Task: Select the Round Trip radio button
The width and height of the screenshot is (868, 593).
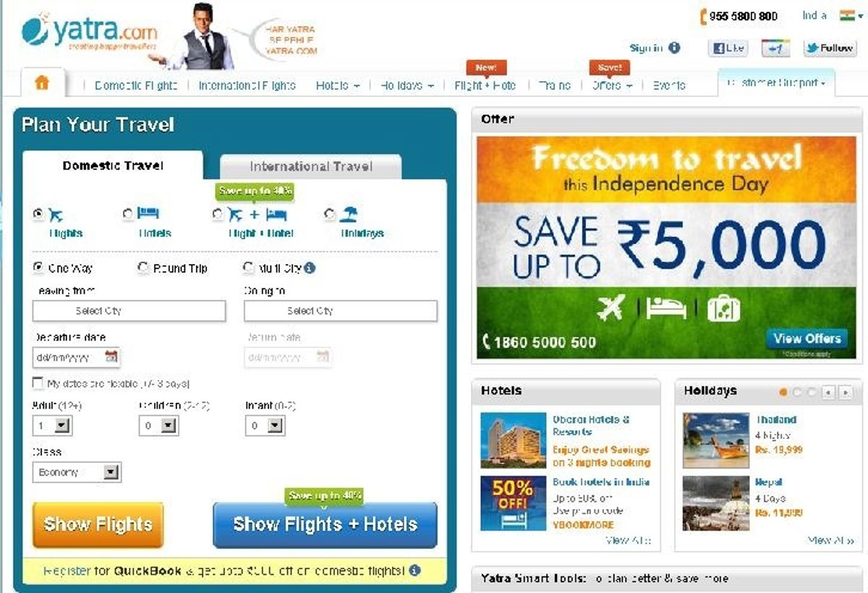Action: pyautogui.click(x=143, y=268)
